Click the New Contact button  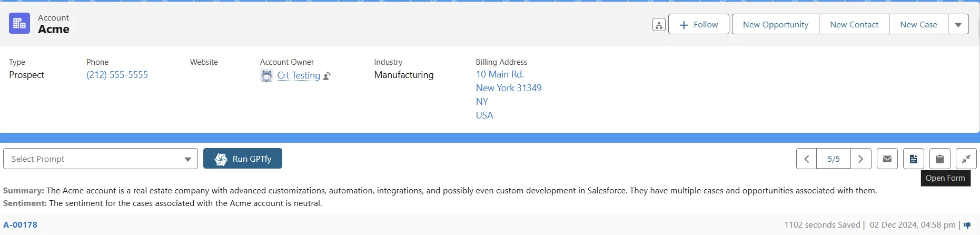tap(854, 25)
